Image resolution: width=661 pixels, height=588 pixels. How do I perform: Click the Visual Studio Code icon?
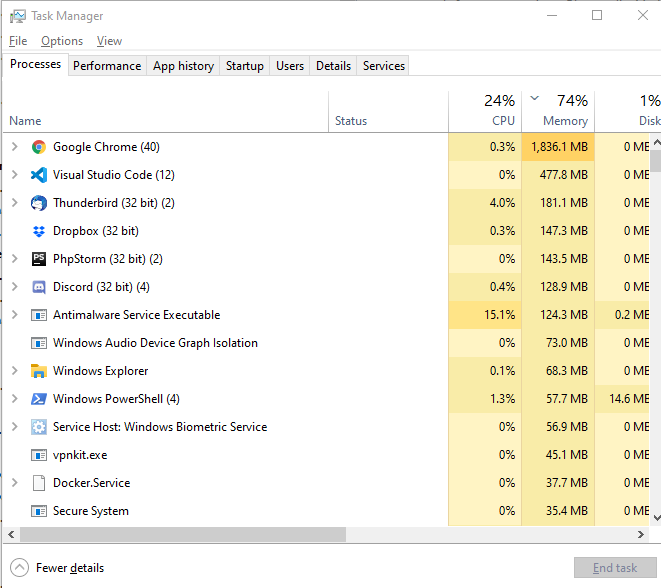[x=39, y=175]
